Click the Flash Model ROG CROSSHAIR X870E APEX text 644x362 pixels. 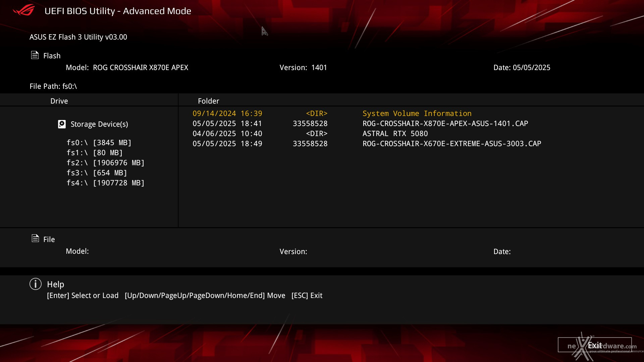(x=127, y=67)
